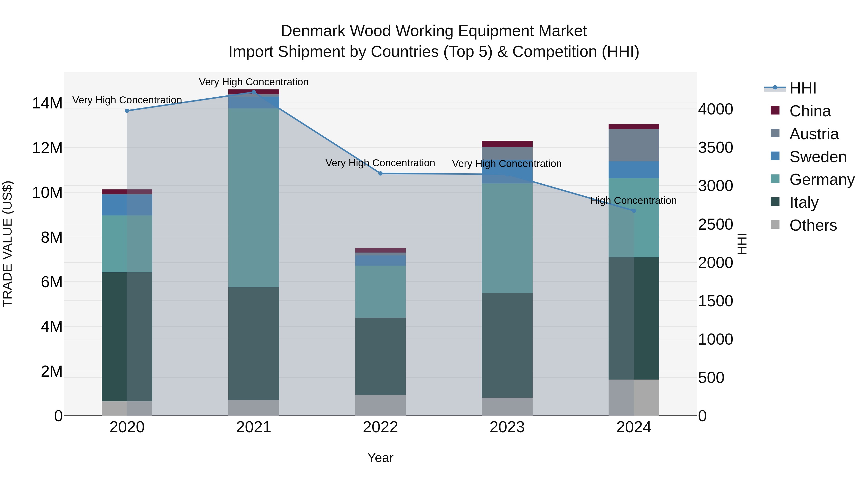The height and width of the screenshot is (488, 868).
Task: Click the Sweden segment of 2020 bar
Action: (127, 205)
